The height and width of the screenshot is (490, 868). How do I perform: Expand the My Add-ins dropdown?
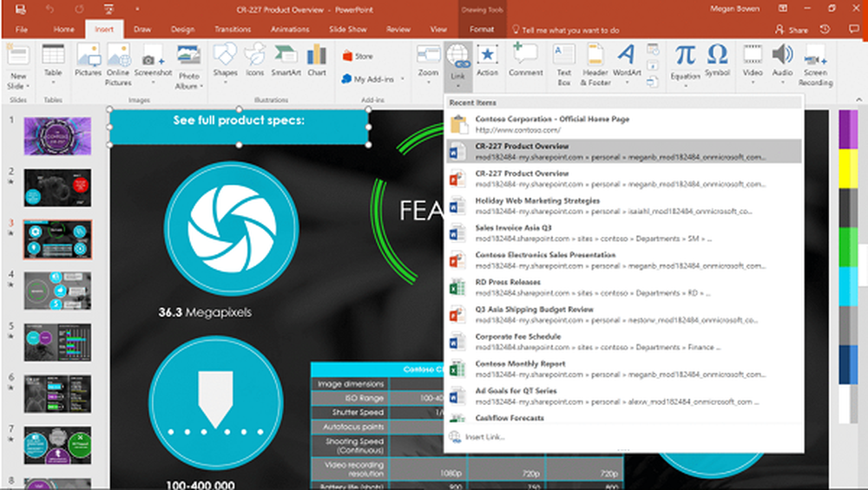tap(403, 79)
